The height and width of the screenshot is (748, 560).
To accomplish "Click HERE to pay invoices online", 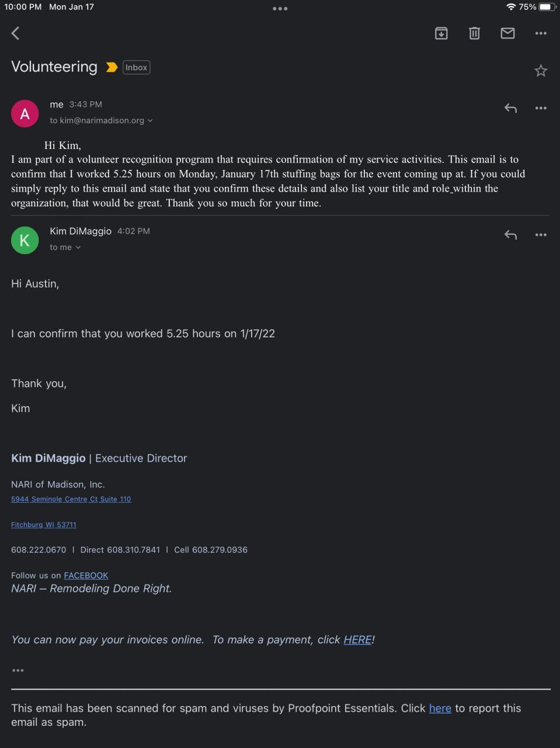I will pos(357,640).
